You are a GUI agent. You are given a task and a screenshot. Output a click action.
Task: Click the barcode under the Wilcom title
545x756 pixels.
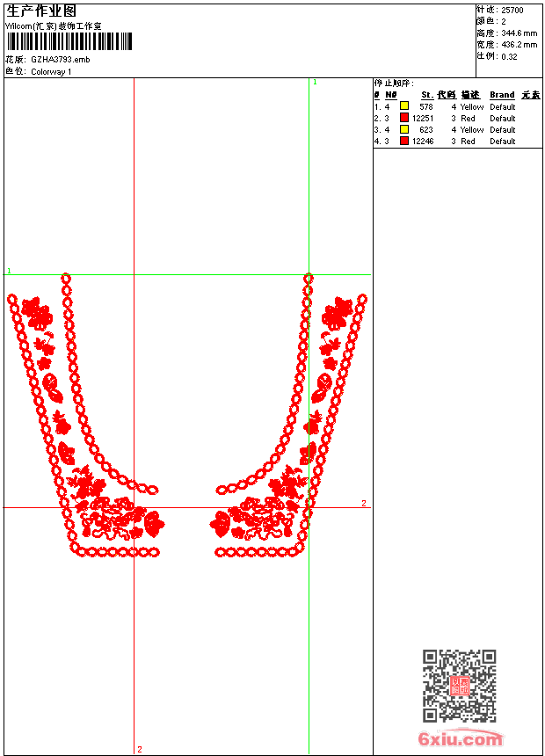tap(69, 41)
